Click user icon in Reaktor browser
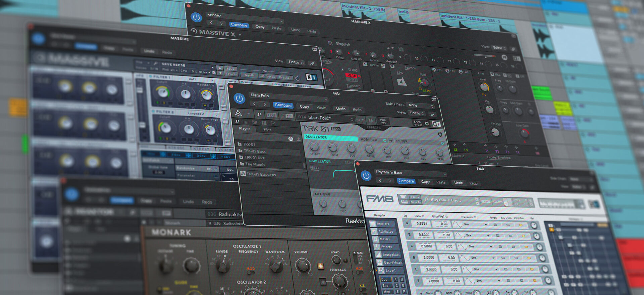Viewport: 644px width, 295px height. pos(299,139)
